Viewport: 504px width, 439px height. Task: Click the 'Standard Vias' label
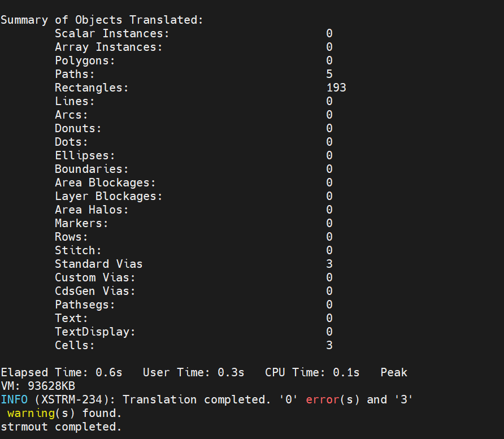[98, 264]
